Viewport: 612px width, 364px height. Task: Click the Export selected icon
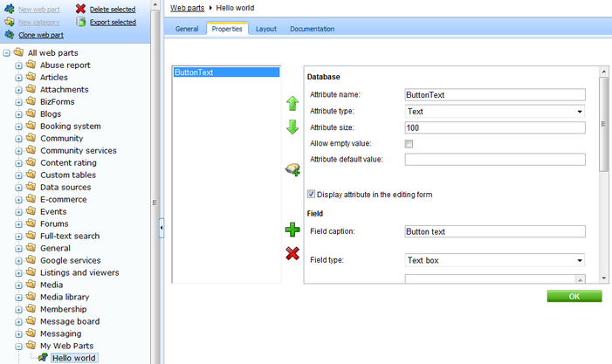(81, 22)
